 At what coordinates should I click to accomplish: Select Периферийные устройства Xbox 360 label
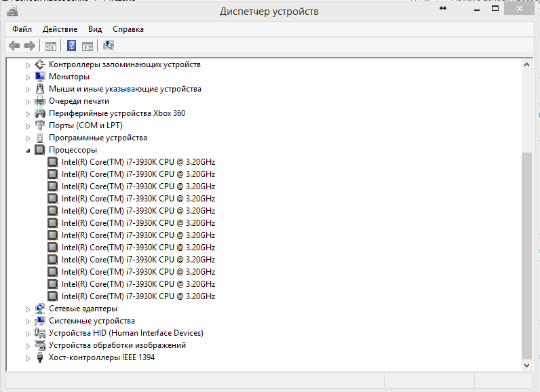click(117, 113)
